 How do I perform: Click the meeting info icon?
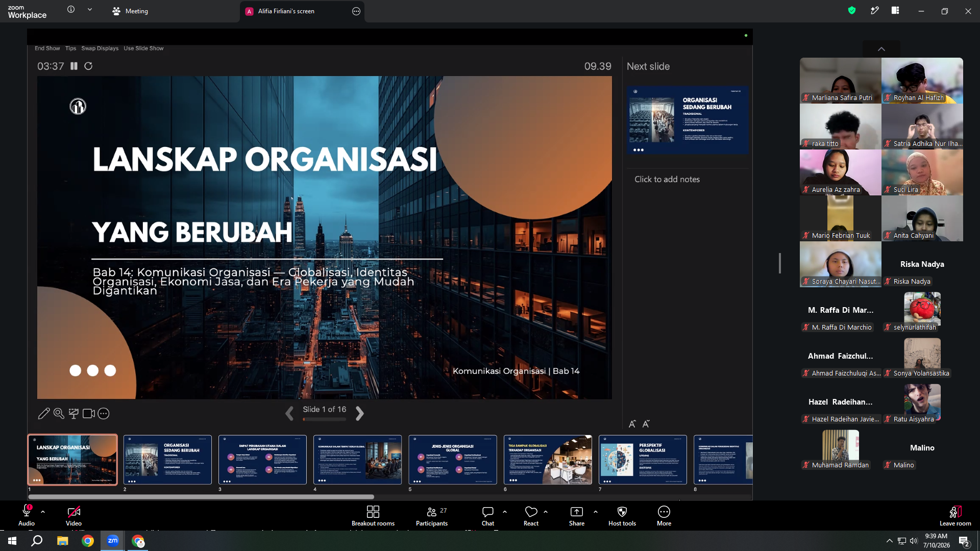(x=71, y=9)
